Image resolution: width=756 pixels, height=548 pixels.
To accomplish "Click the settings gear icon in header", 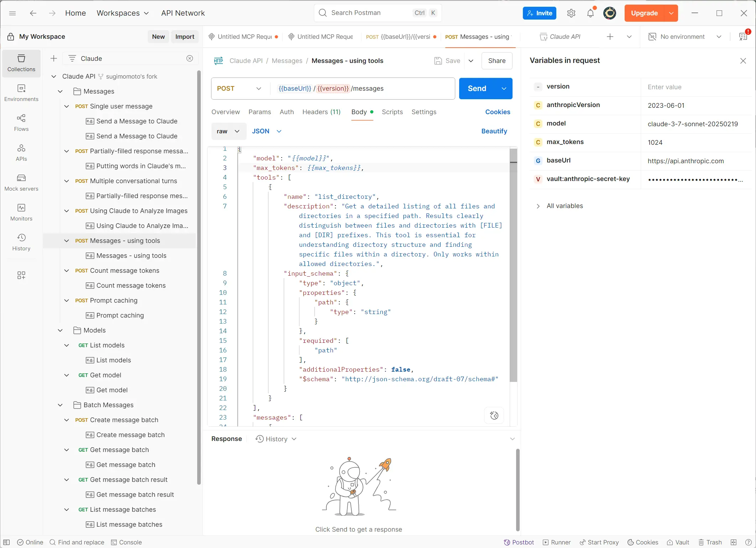I will click(571, 13).
